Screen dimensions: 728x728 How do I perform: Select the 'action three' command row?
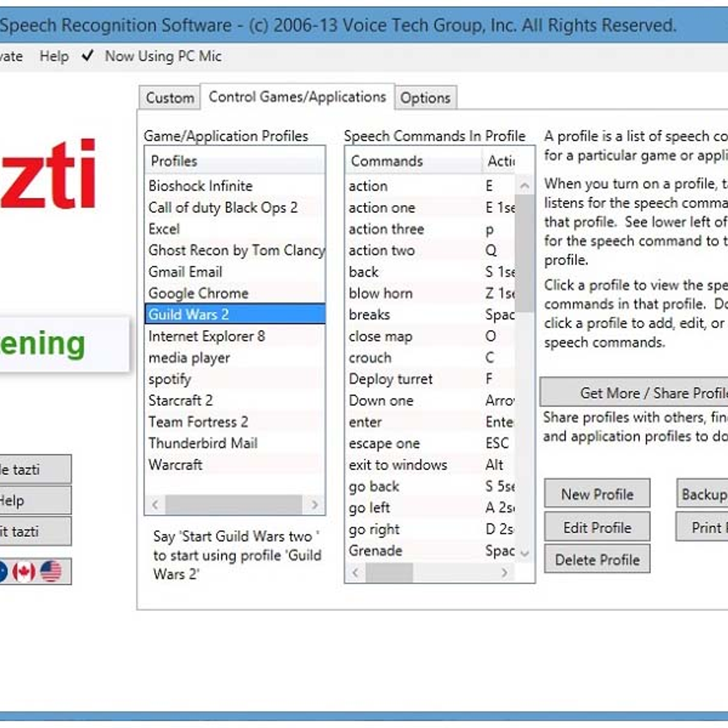click(430, 229)
